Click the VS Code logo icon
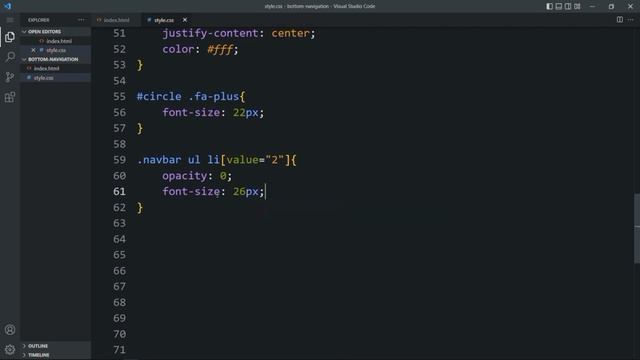The height and width of the screenshot is (360, 640). 7,6
